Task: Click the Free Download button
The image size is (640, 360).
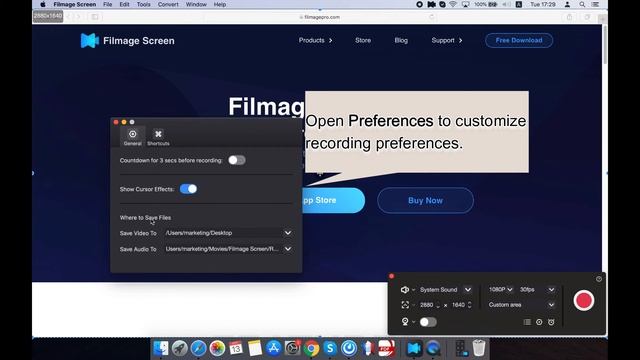Action: (x=519, y=40)
